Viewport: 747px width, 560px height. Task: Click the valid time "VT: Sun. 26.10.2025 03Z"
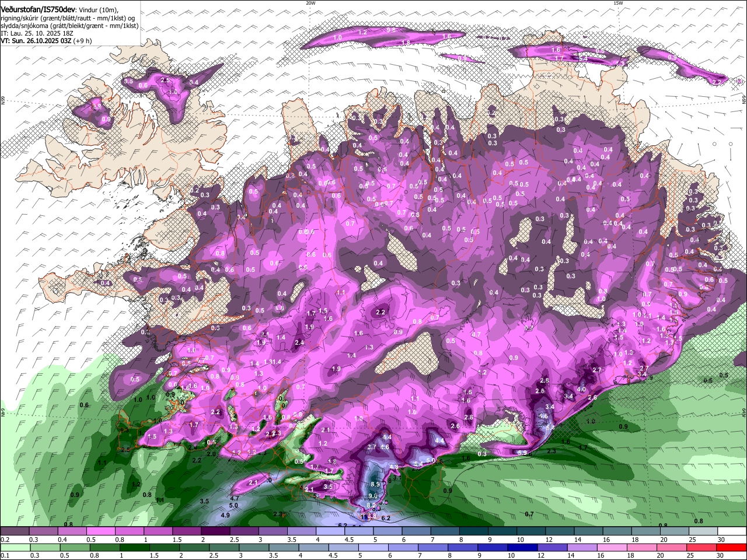coord(36,41)
